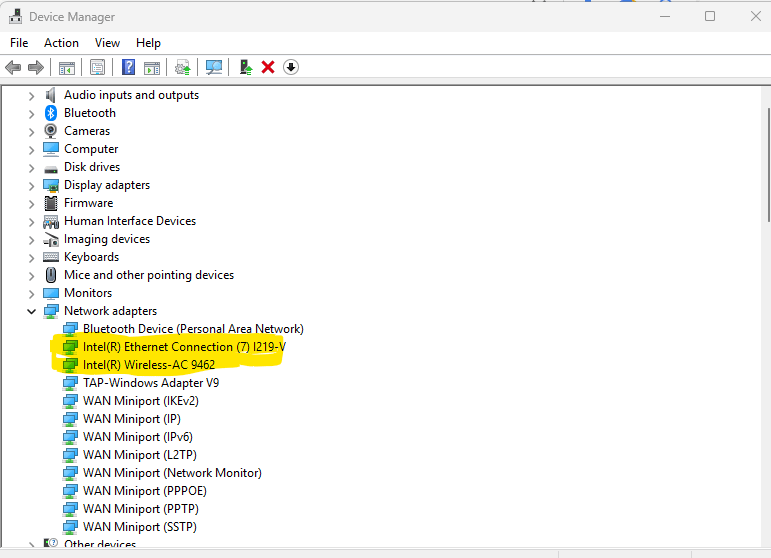Click the vertical scrollbar thumb

(768, 165)
